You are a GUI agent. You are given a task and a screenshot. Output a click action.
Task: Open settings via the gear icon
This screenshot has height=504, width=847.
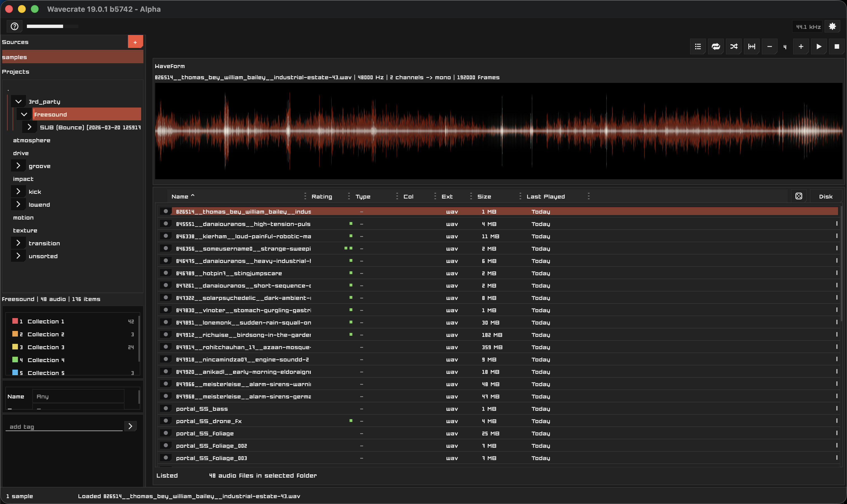click(x=832, y=27)
